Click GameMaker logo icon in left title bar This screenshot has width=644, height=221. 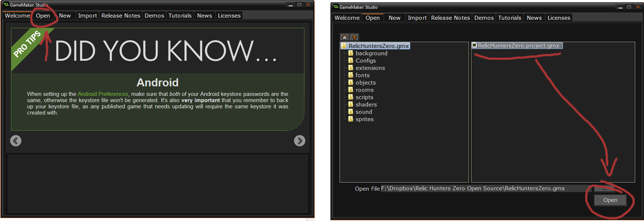[x=6, y=5]
